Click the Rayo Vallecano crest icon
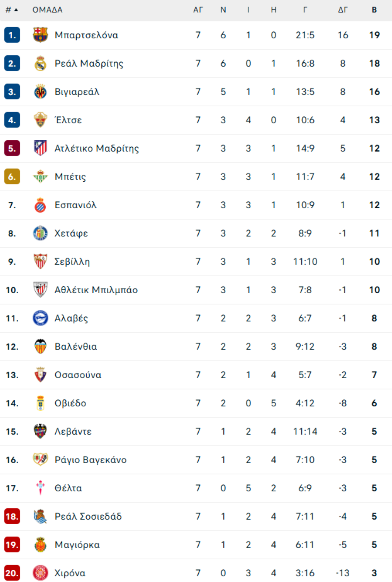392x582 pixels. coord(41,460)
